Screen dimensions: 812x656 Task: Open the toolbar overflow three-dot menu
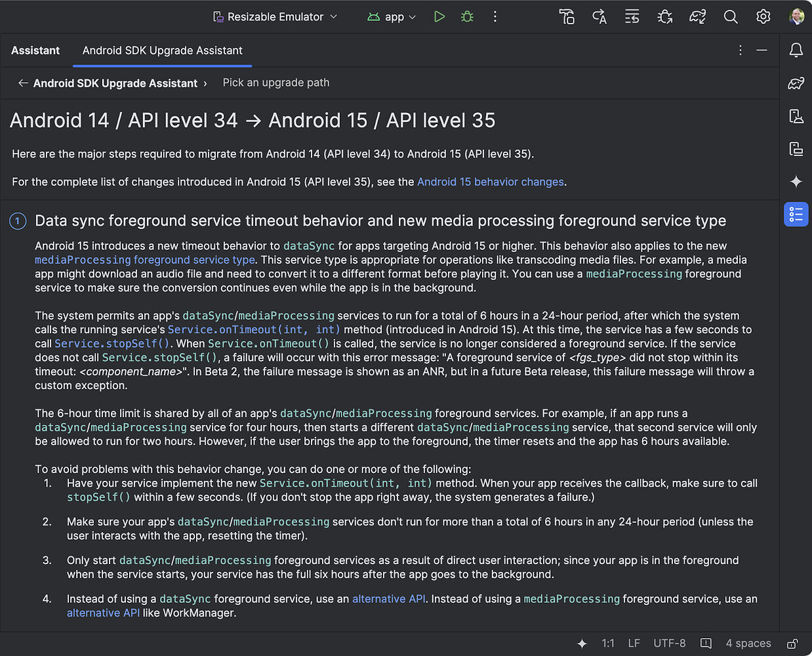click(x=495, y=16)
